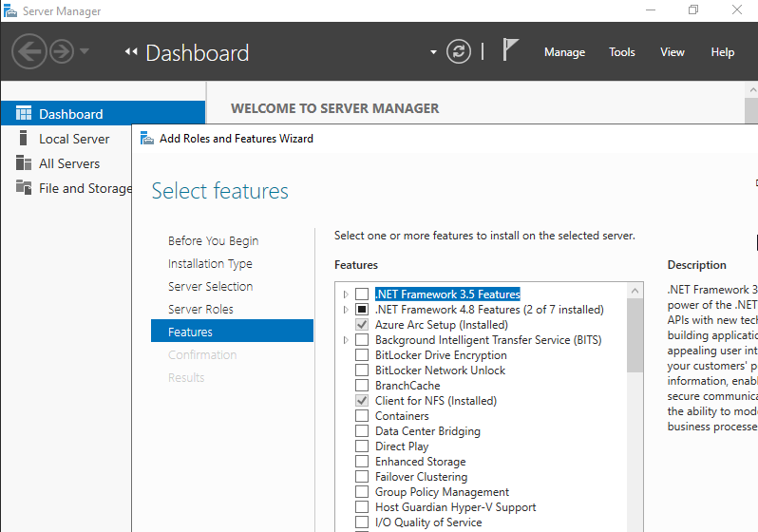
Task: Go to Before You Begin wizard step
Action: tap(213, 241)
